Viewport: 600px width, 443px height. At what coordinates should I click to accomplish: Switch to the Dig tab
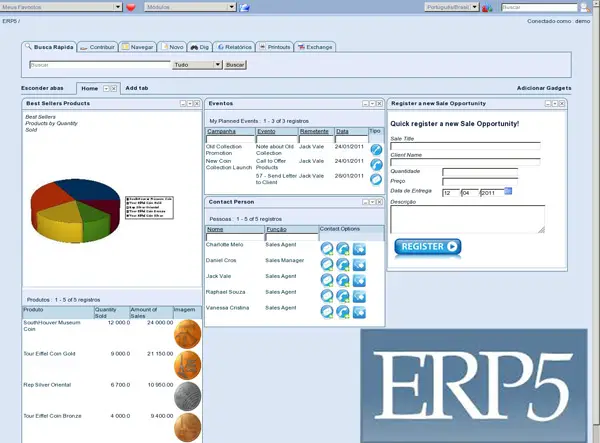(x=200, y=47)
